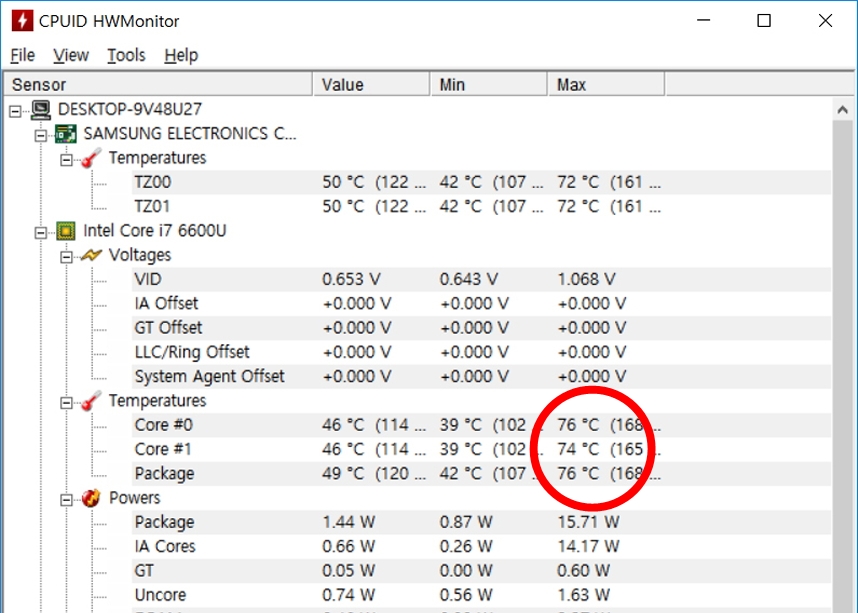Click the Package max power 15.71 W
Image resolution: width=858 pixels, height=613 pixels.
click(x=588, y=522)
